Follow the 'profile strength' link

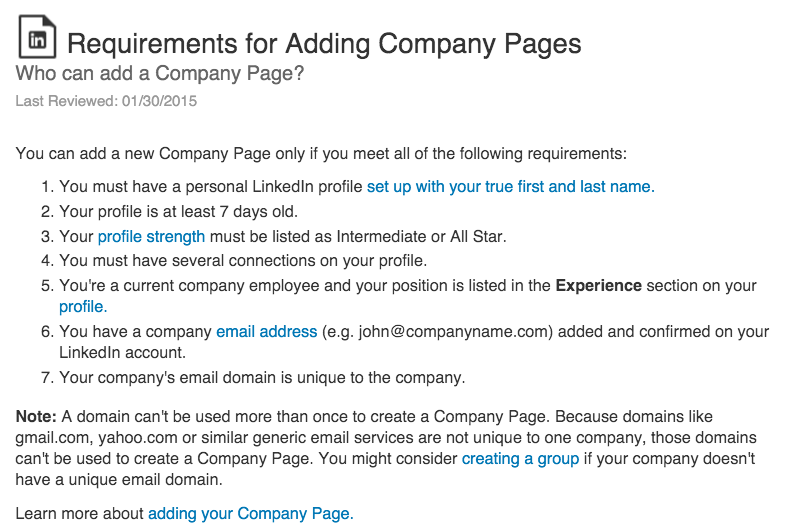tap(151, 237)
